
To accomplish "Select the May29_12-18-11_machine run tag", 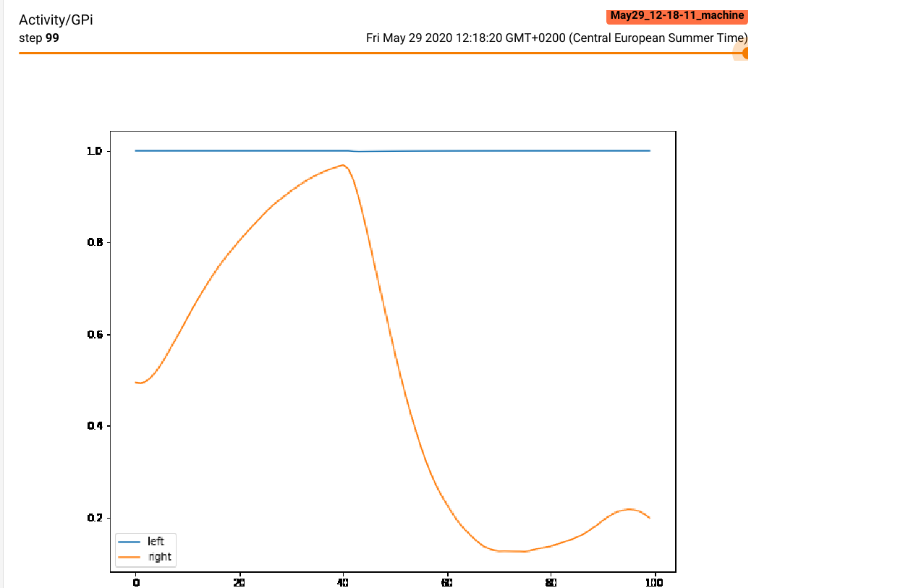I will coord(677,16).
